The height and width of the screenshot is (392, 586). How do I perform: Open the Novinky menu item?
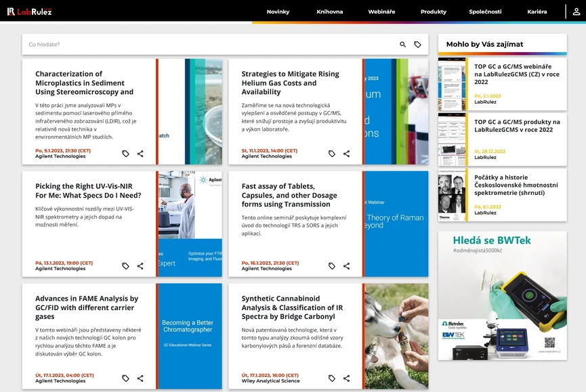(x=278, y=12)
